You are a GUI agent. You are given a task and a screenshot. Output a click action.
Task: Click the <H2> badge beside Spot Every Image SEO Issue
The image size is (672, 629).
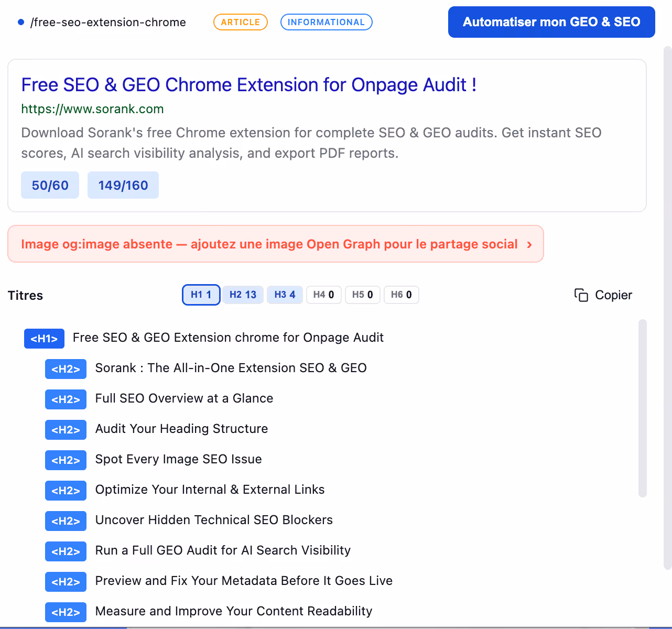[x=66, y=460]
